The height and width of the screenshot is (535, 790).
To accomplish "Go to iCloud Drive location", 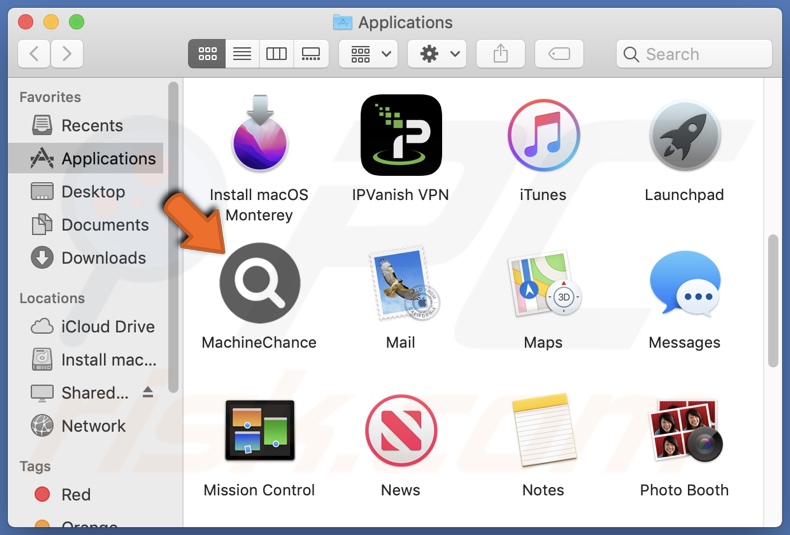I will tap(107, 327).
